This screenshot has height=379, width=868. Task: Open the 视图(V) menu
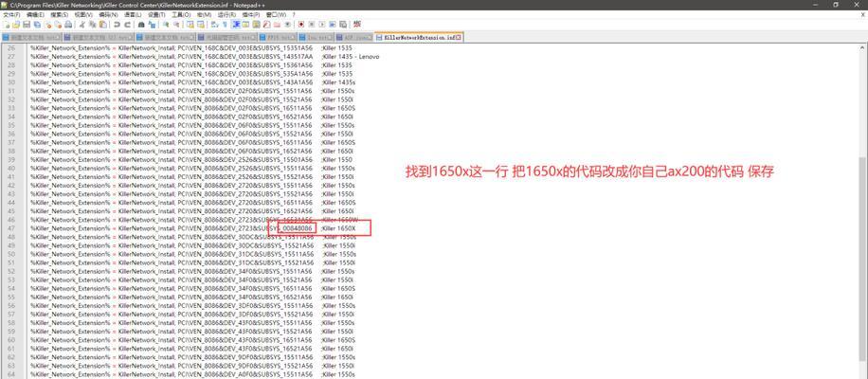tap(83, 14)
